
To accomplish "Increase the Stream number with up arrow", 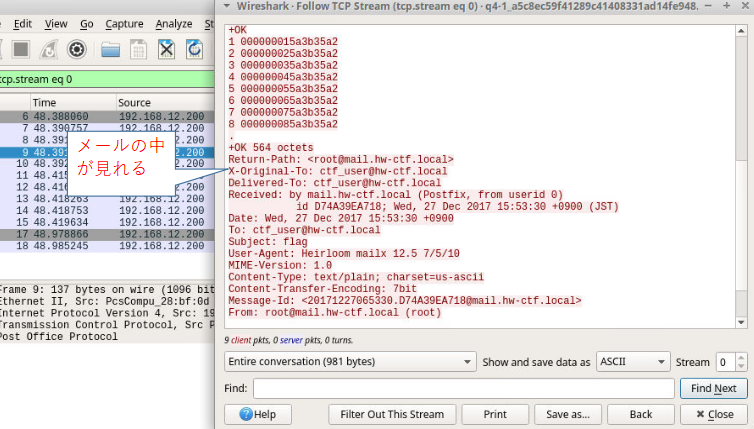I will pos(741,357).
